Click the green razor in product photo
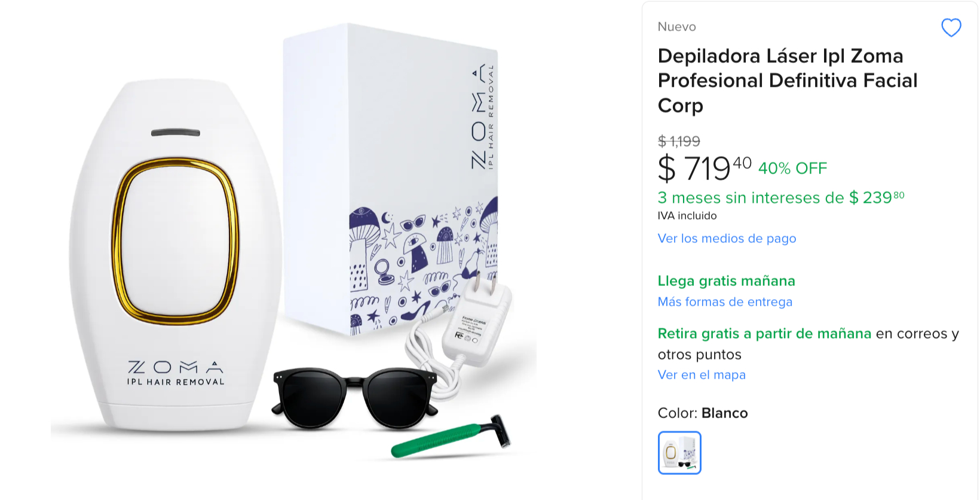The image size is (980, 500). [x=451, y=437]
